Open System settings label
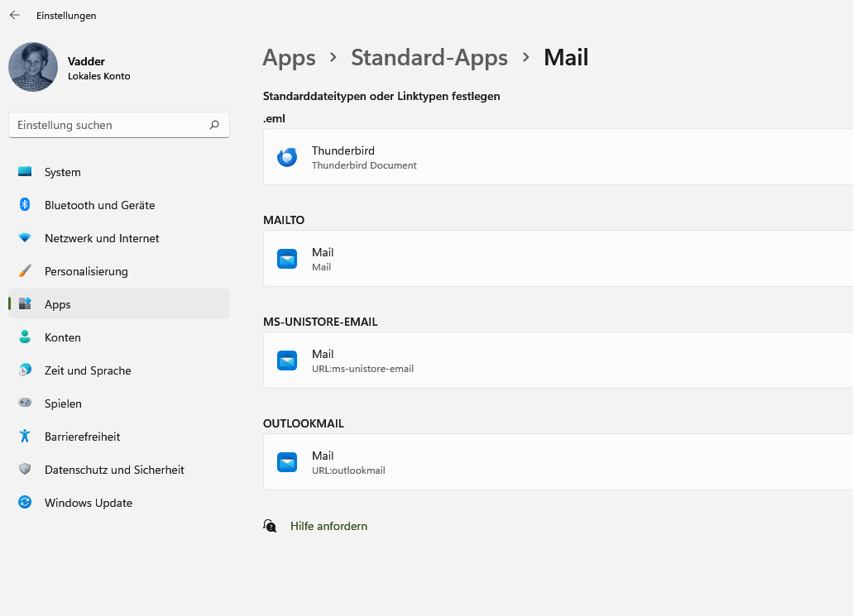853x616 pixels. coord(63,172)
